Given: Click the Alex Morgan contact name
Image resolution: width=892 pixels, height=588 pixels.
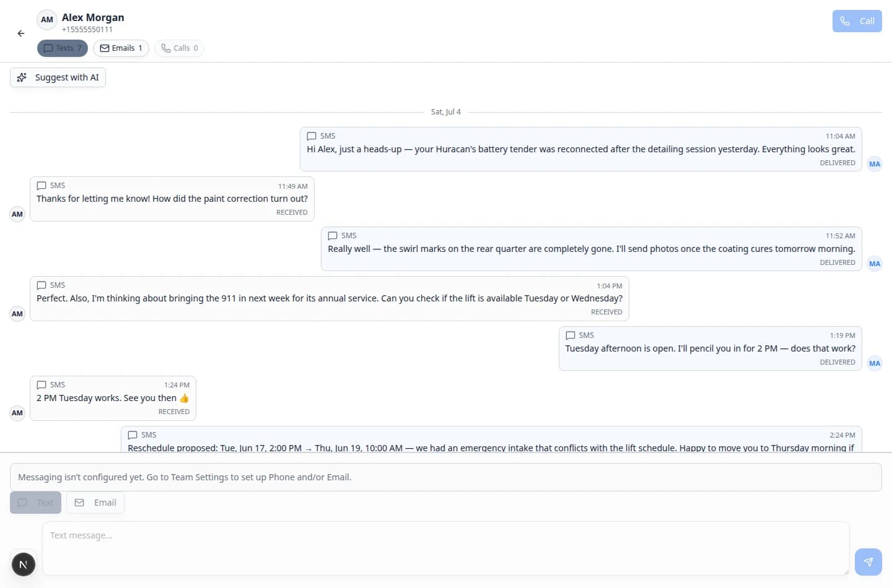Looking at the screenshot, I should (93, 17).
